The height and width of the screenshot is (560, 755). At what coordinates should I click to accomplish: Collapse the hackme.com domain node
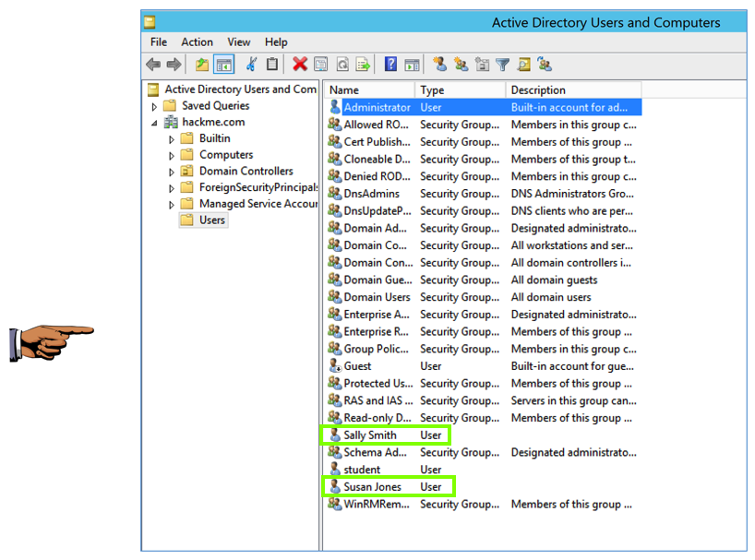[155, 123]
